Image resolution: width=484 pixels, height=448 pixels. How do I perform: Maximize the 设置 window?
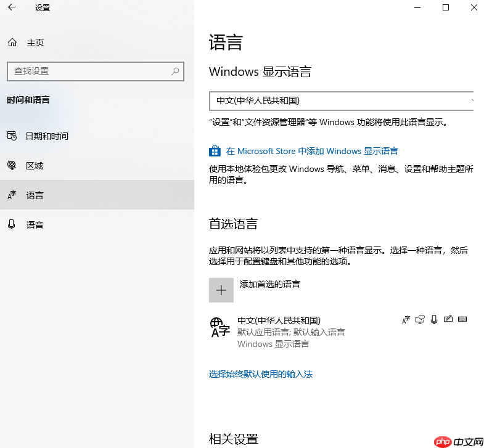(446, 7)
